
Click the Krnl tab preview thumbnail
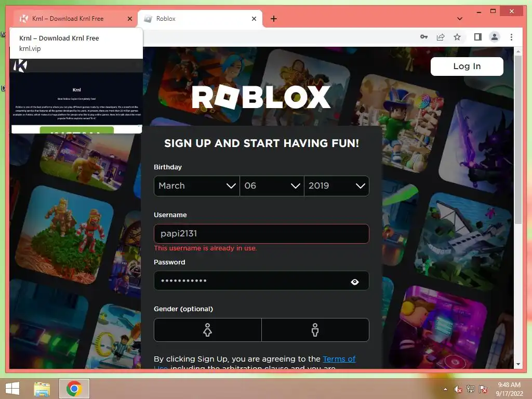[x=77, y=96]
